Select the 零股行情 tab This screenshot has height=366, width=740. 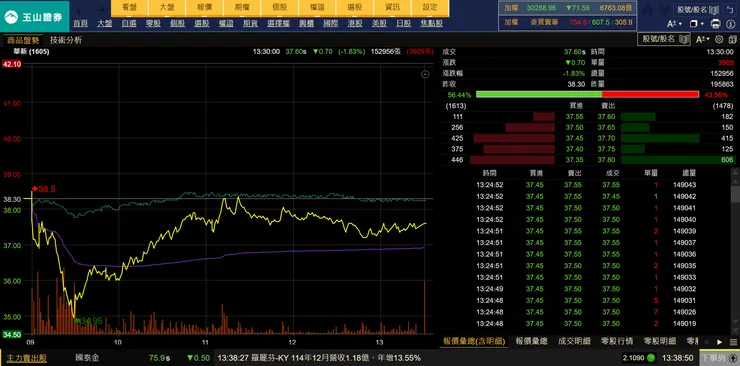point(617,341)
